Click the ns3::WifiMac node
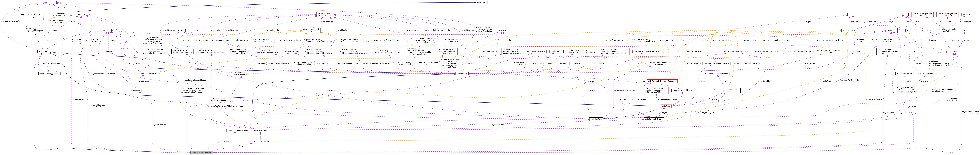The width and height of the screenshot is (980, 155). pyautogui.click(x=462, y=74)
